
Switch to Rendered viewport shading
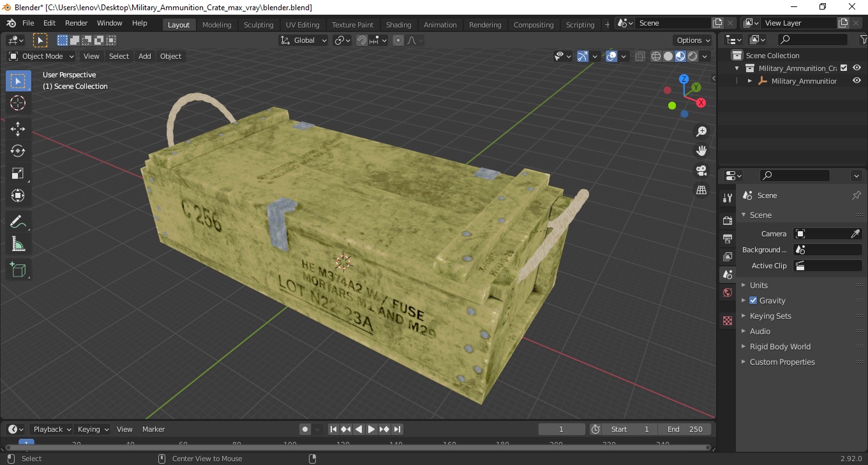pyautogui.click(x=692, y=56)
